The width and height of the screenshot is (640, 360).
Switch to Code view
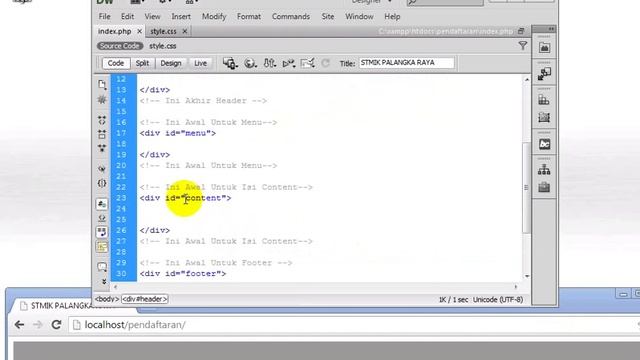[x=116, y=63]
